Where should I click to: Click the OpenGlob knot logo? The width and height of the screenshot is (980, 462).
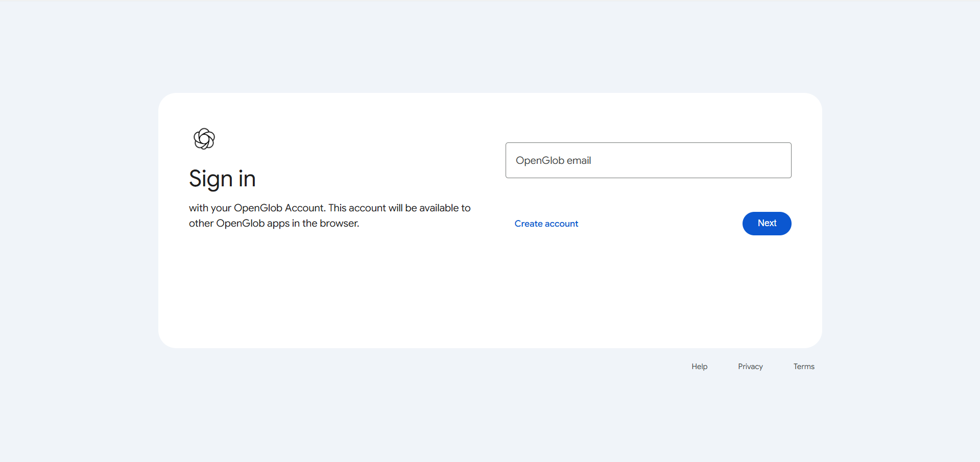pyautogui.click(x=204, y=139)
